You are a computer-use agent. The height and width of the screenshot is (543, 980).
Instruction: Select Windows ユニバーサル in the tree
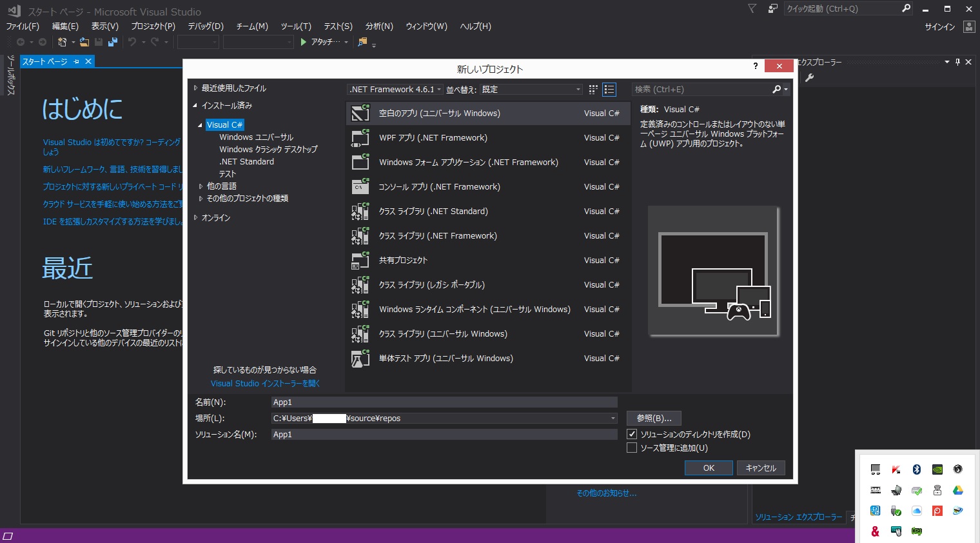click(x=256, y=137)
